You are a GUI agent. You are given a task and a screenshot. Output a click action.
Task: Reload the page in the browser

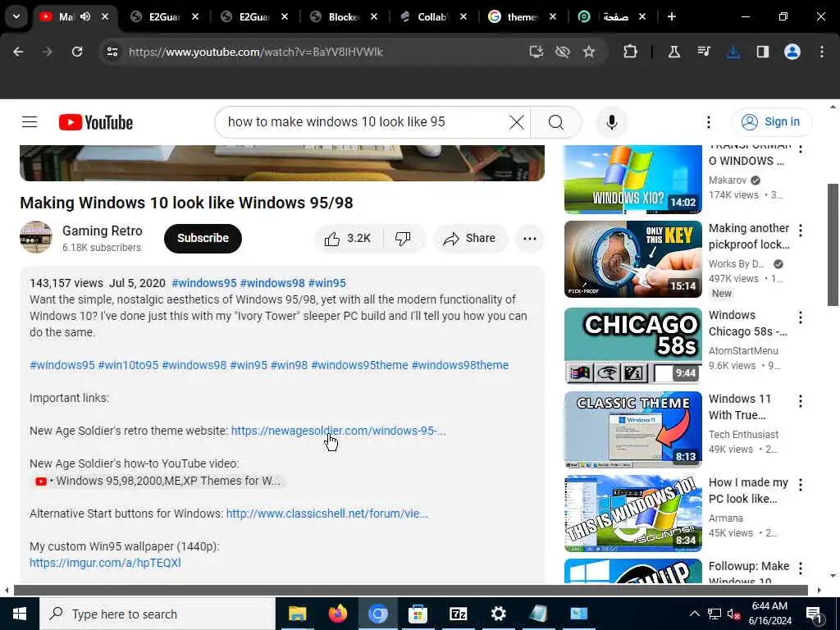[x=77, y=52]
